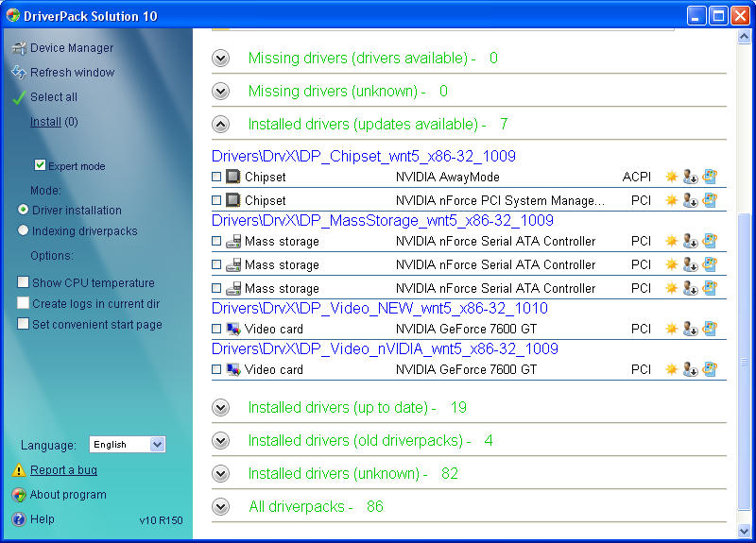Click user-download icon in NVIDIA AwayMode row
This screenshot has height=543, width=756.
point(691,177)
